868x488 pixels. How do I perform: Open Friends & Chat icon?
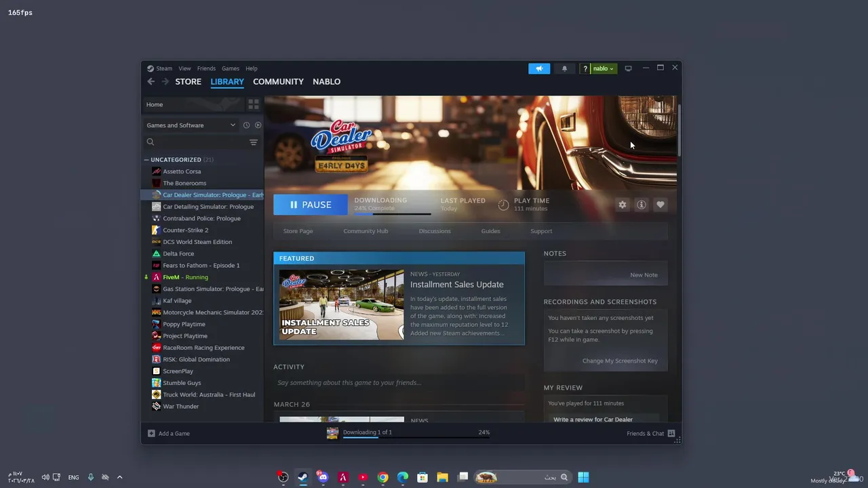coord(671,433)
